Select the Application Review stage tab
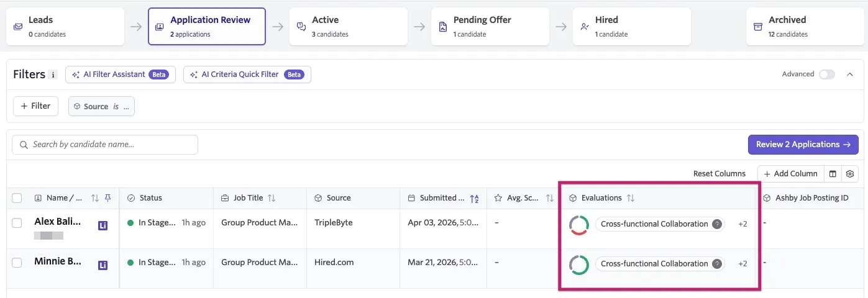This screenshot has height=298, width=868. pyautogui.click(x=207, y=27)
